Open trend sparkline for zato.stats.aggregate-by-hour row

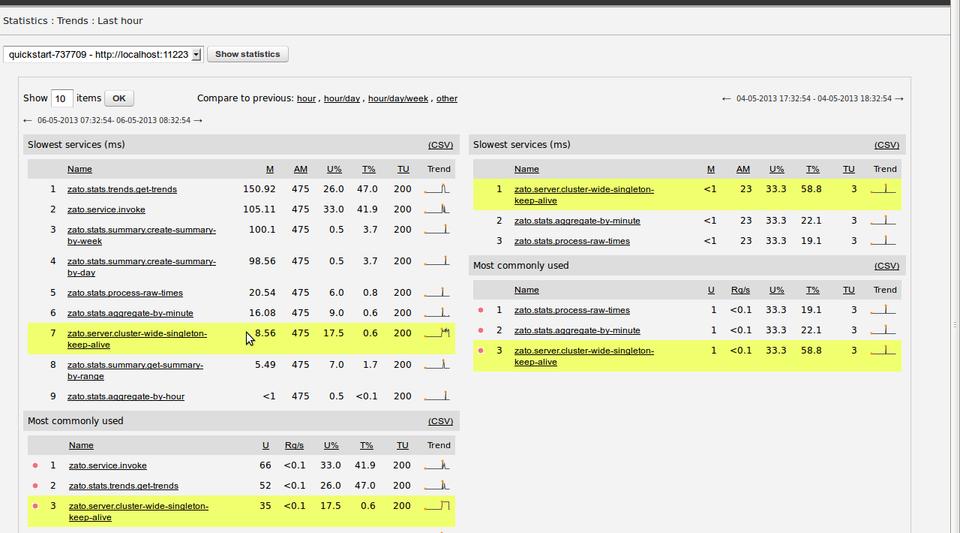point(437,396)
